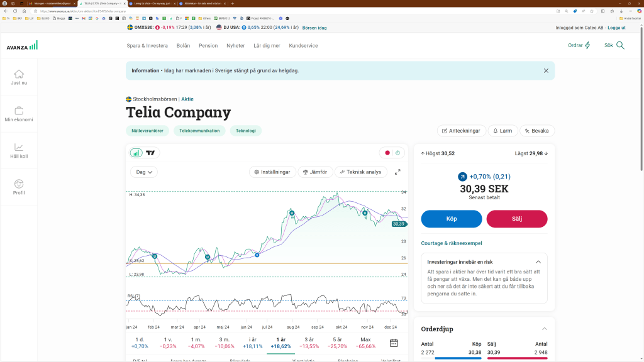The height and width of the screenshot is (362, 644).
Task: Dismiss the information banner
Action: pyautogui.click(x=546, y=70)
